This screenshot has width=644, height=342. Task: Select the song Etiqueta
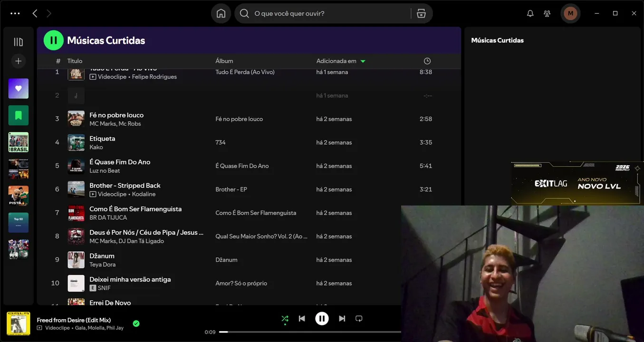[x=102, y=138]
